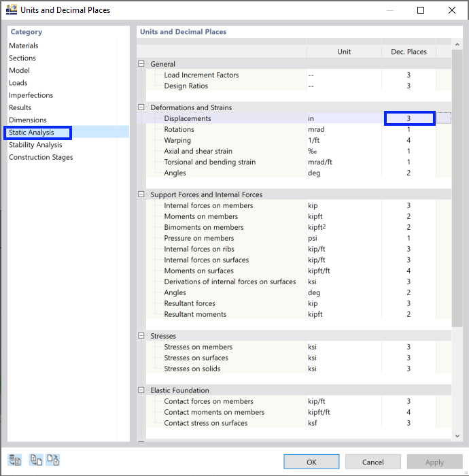Open the Materials category
This screenshot has height=476, width=469.
click(24, 46)
